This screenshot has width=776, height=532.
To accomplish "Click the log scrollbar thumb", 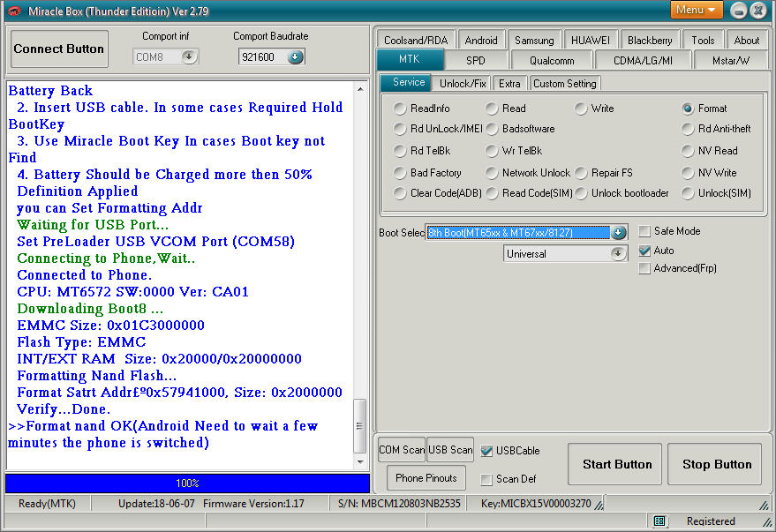I will 360,426.
